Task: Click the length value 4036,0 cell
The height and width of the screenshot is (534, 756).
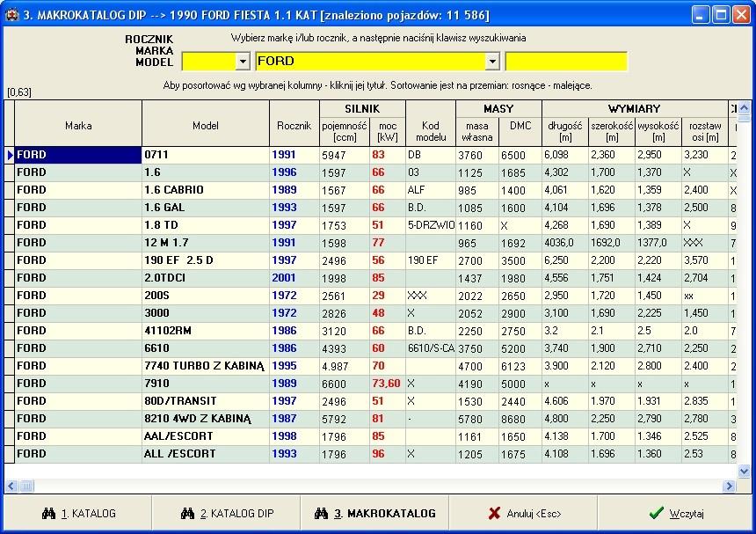Action: [565, 243]
